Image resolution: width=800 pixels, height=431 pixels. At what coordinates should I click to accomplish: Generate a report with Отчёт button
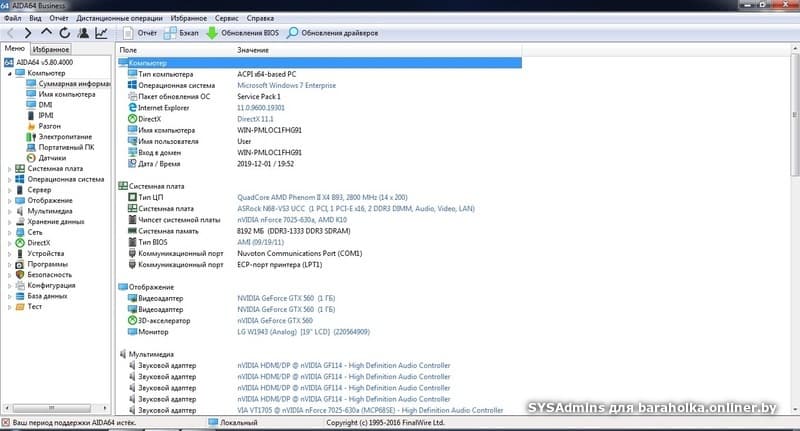click(140, 33)
